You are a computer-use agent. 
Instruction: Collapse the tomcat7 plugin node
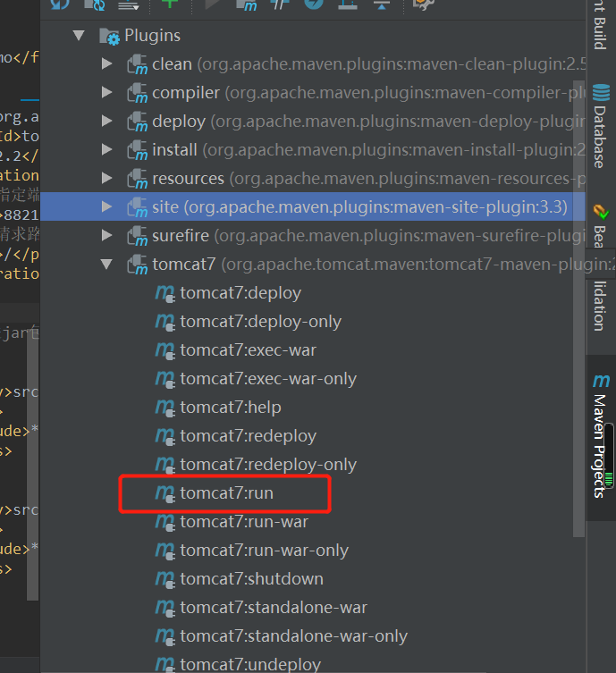tap(106, 264)
